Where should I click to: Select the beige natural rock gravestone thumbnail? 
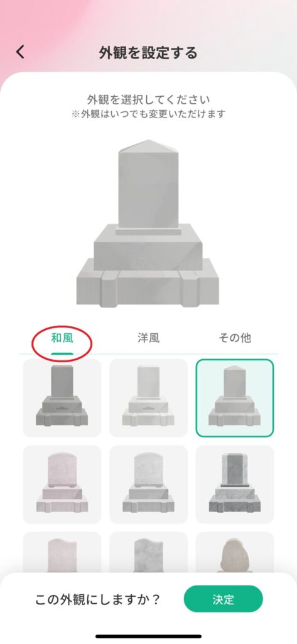point(235,552)
